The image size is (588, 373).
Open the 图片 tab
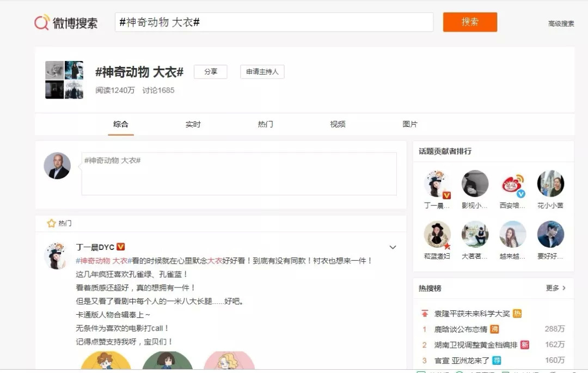(410, 124)
